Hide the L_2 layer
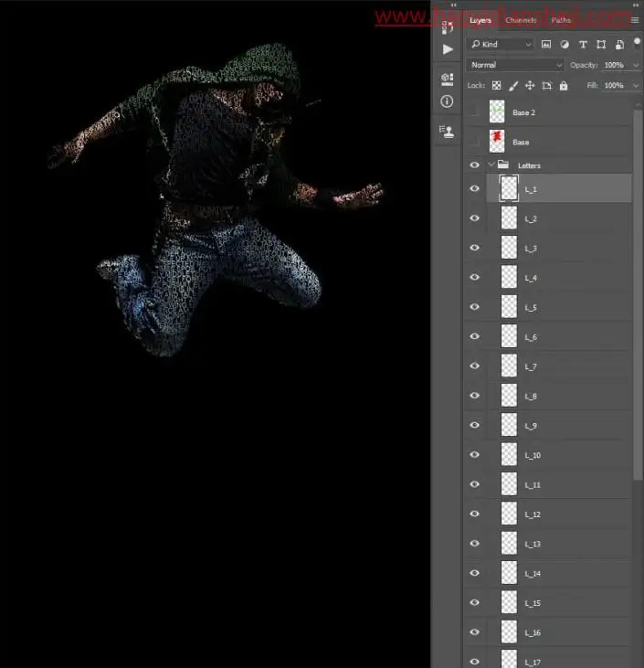 [474, 218]
